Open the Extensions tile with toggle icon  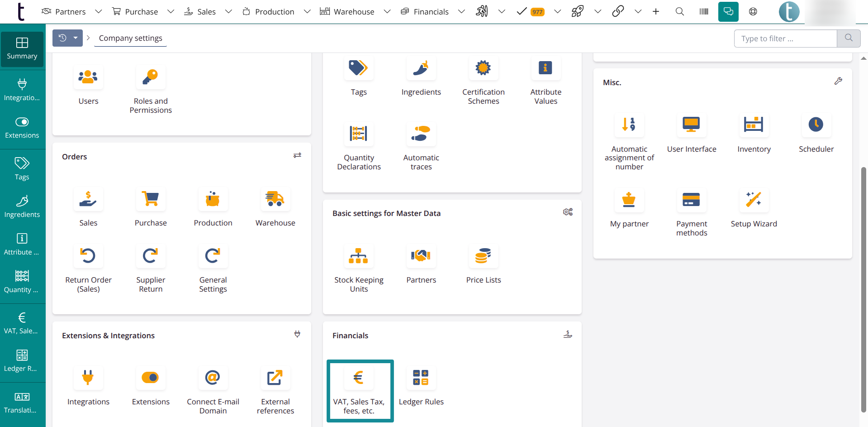[x=150, y=378]
